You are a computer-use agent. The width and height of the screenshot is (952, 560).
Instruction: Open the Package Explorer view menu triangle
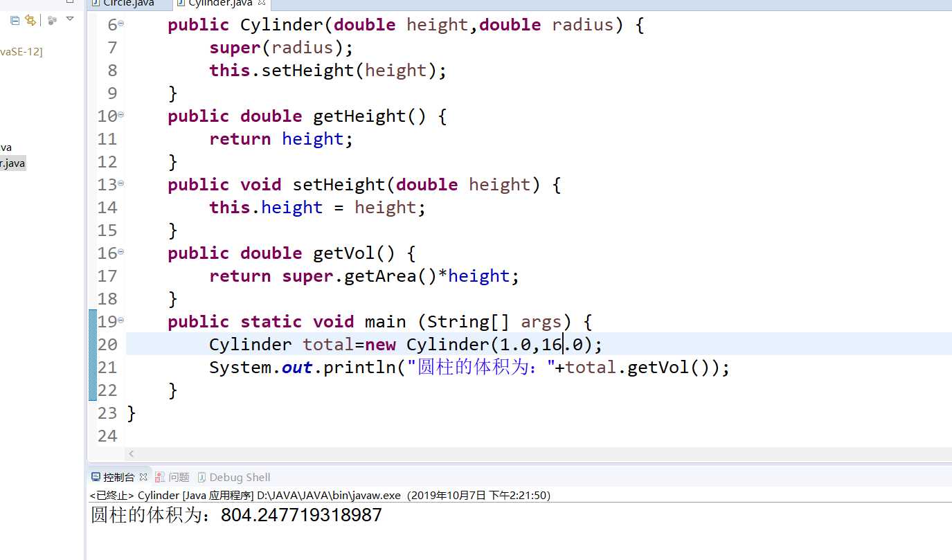[70, 19]
